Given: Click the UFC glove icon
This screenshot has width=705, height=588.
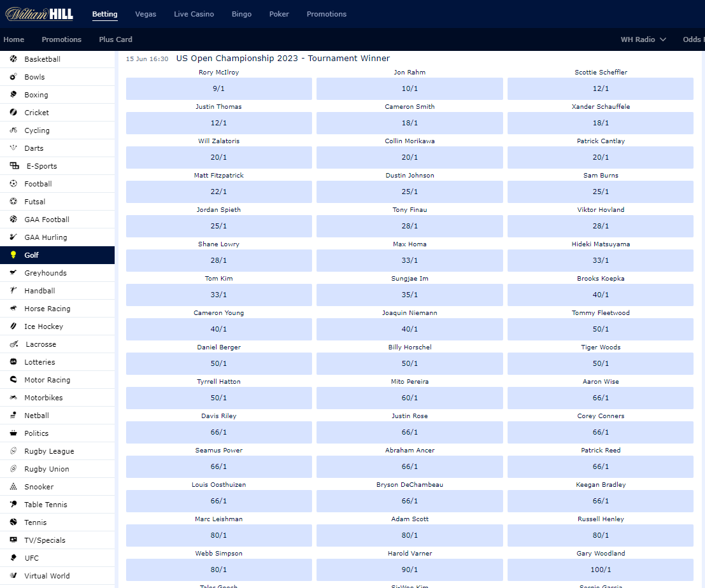Looking at the screenshot, I should click(13, 558).
